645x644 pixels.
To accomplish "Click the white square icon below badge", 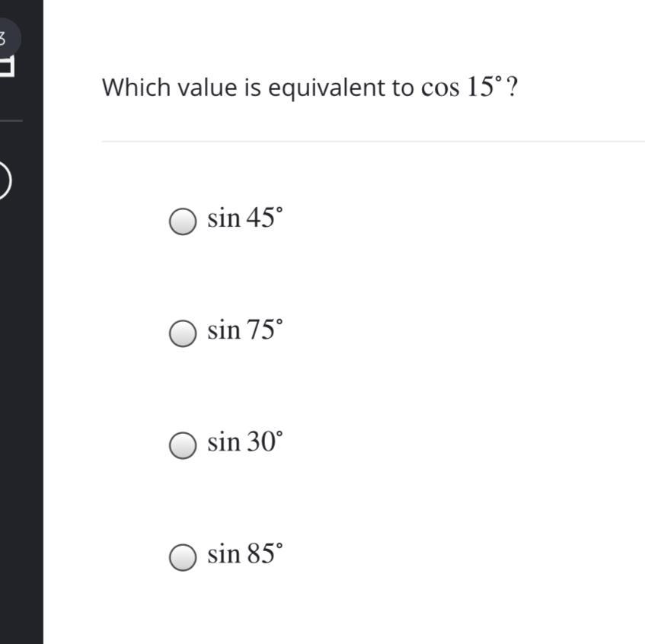I will (x=6, y=67).
